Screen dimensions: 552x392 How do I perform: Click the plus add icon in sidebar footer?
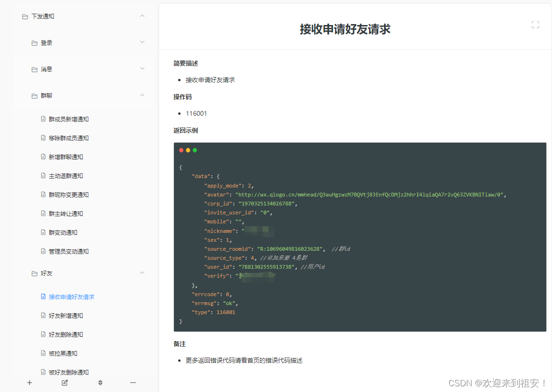point(30,383)
